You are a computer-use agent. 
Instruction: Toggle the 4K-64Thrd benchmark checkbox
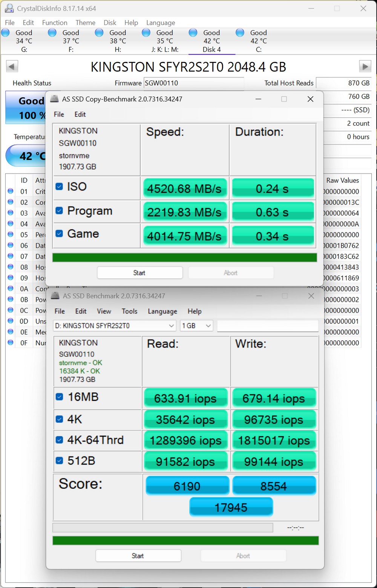pyautogui.click(x=59, y=440)
